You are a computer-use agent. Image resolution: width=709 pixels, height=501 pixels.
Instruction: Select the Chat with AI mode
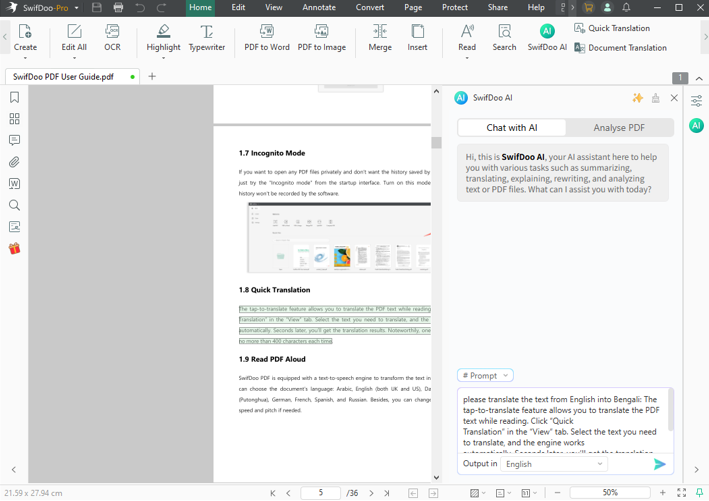pyautogui.click(x=511, y=128)
